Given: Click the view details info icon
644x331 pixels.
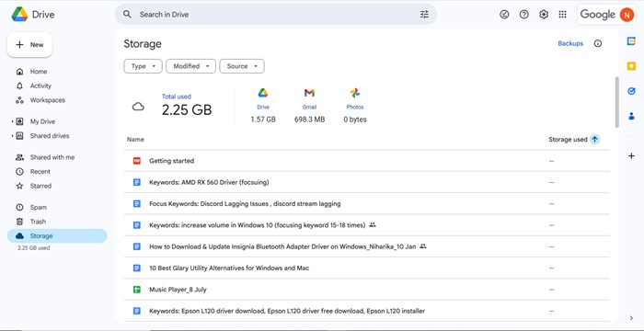Looking at the screenshot, I should (598, 43).
